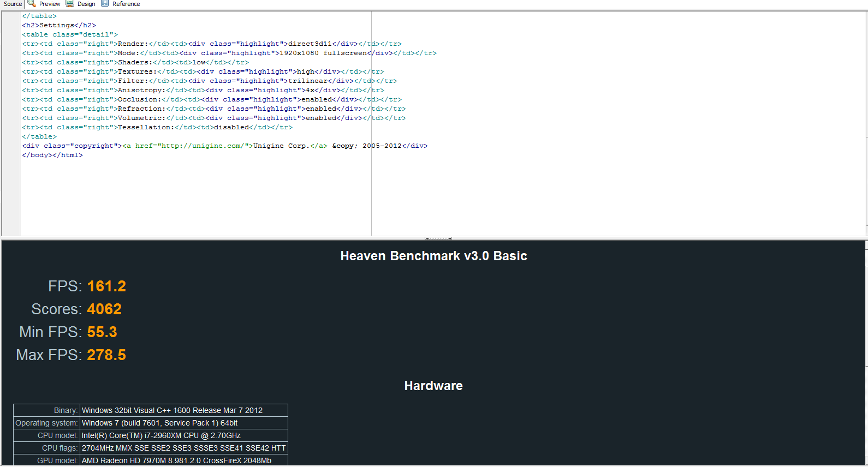Click the Render direct3d11 code line

[x=212, y=44]
